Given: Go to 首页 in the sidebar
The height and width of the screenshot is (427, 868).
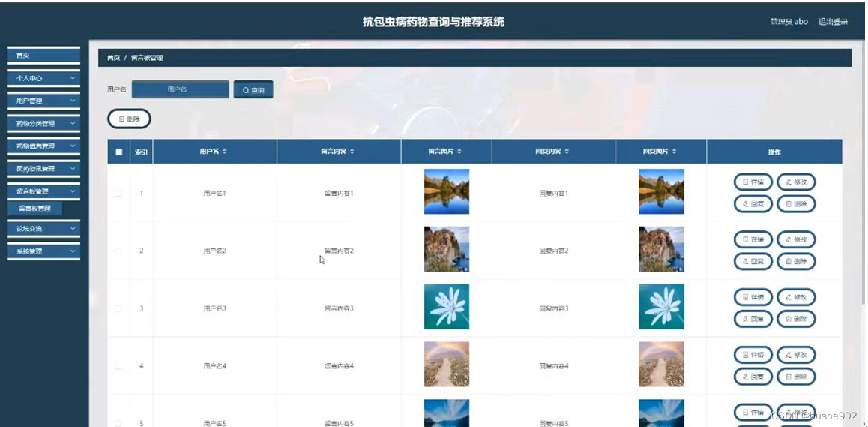Looking at the screenshot, I should click(43, 56).
